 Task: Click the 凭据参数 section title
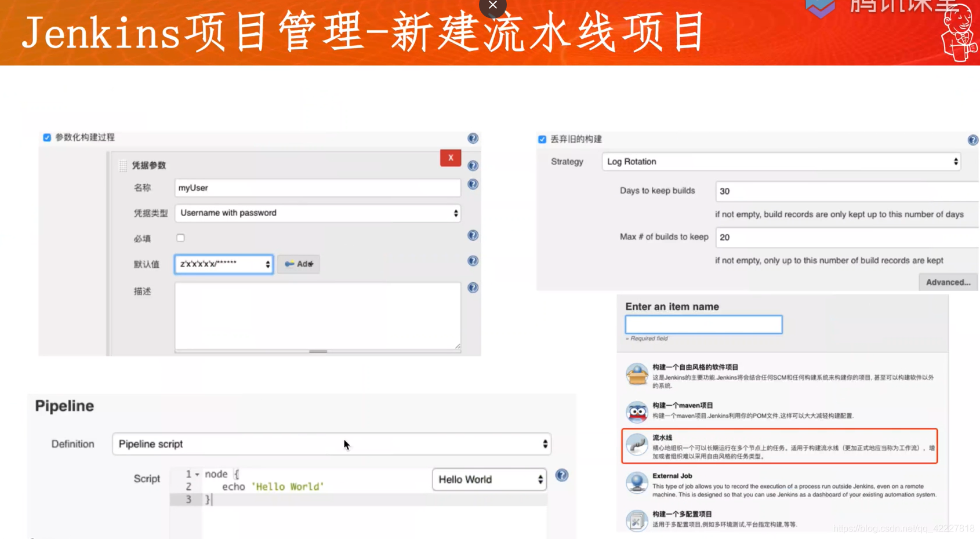click(x=149, y=166)
